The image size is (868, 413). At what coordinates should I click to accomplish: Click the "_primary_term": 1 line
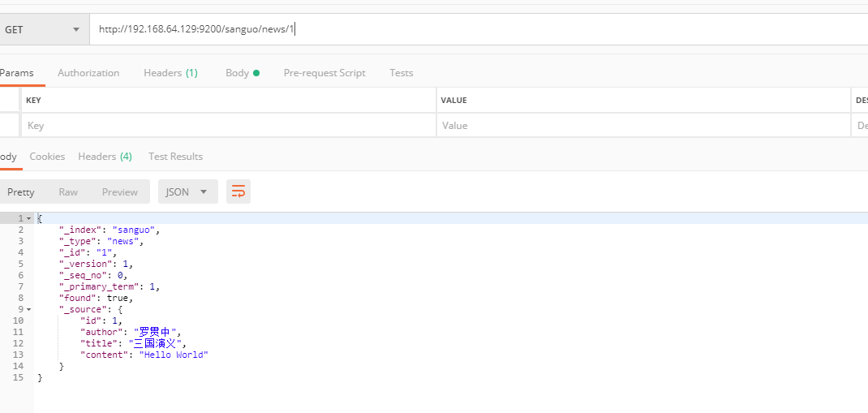tap(110, 286)
